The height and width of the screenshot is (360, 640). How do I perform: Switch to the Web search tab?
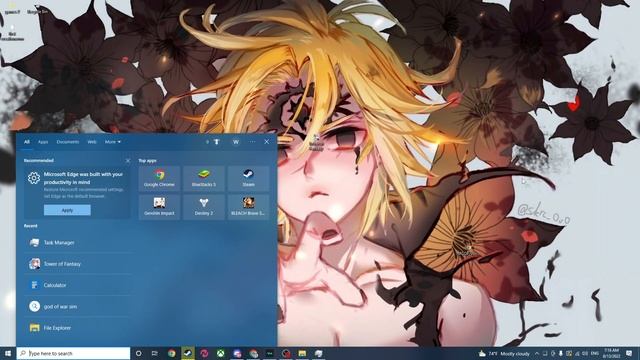[x=92, y=142]
